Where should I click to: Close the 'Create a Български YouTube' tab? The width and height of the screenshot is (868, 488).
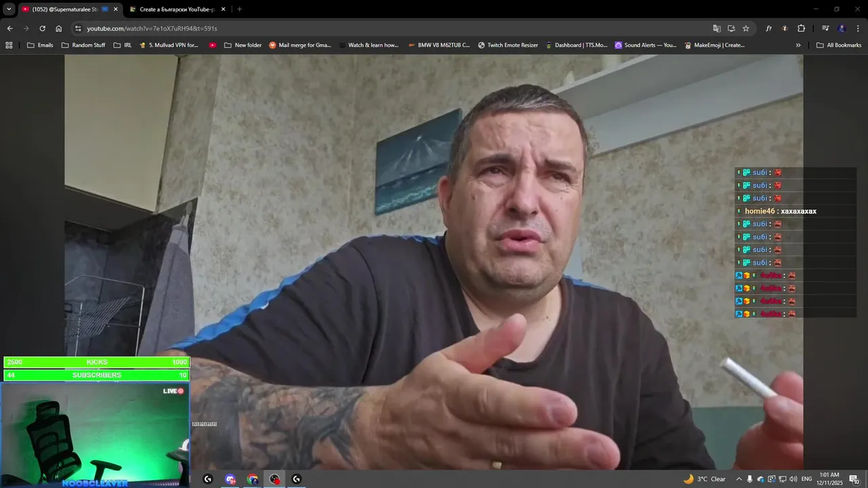(x=223, y=9)
